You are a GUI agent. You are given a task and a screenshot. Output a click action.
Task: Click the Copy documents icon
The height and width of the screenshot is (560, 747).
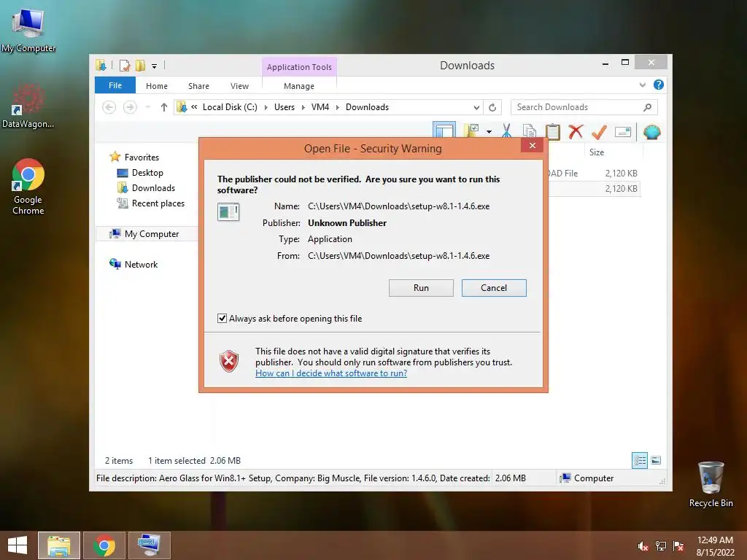(530, 131)
